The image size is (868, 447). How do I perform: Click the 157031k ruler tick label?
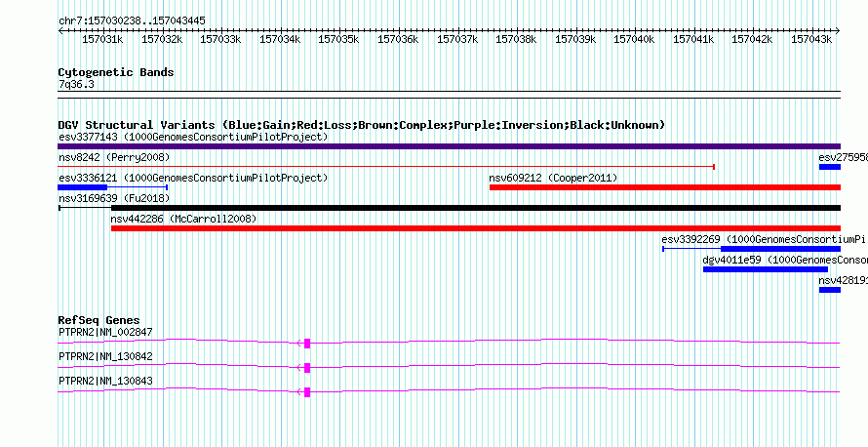[102, 39]
